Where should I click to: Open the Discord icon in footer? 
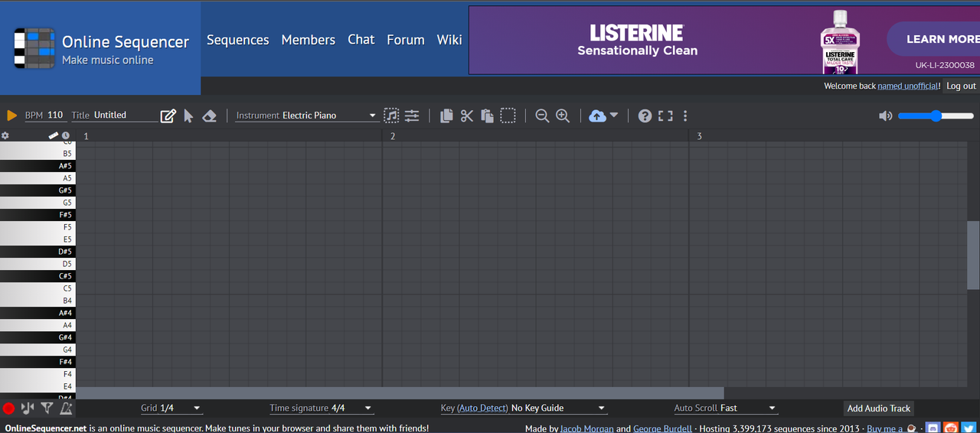click(x=933, y=428)
